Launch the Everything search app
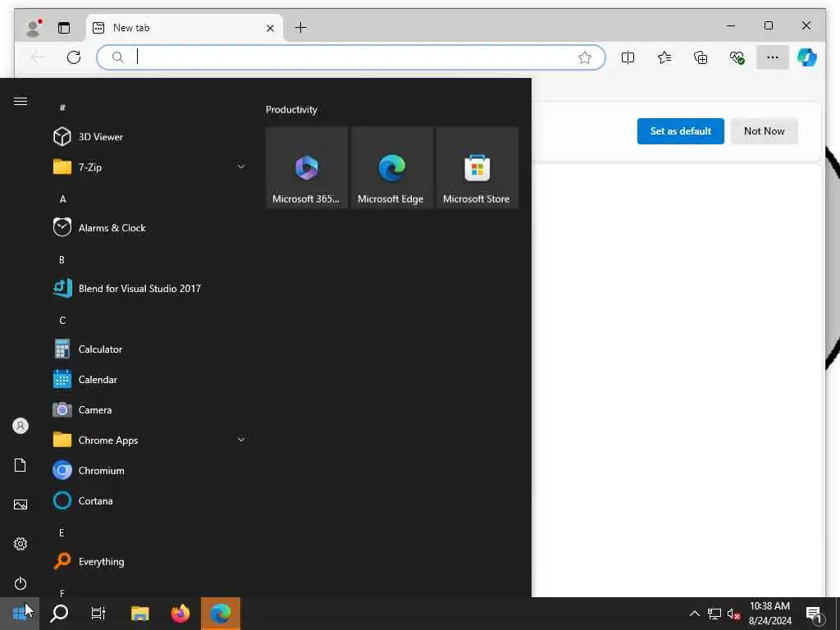Screen dimensions: 840x630 click(x=150, y=561)
